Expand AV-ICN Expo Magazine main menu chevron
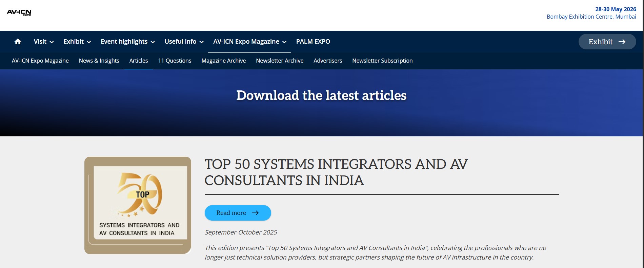The image size is (644, 268). click(284, 42)
